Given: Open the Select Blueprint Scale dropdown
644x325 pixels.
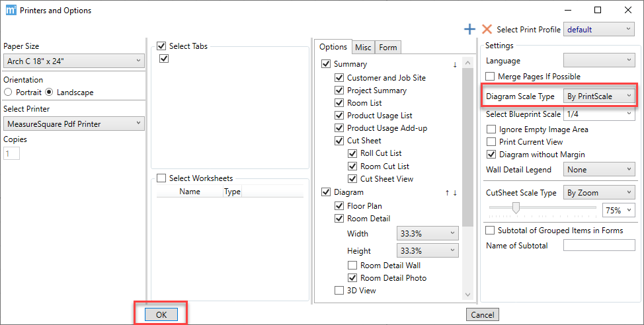Looking at the screenshot, I should pos(599,114).
